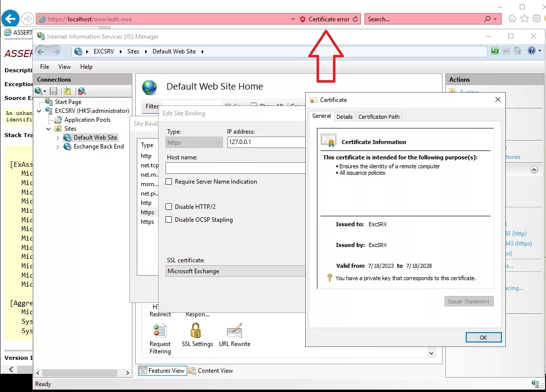This screenshot has width=546, height=392.
Task: Expand the Default Web Site tree node
Action: click(x=58, y=138)
